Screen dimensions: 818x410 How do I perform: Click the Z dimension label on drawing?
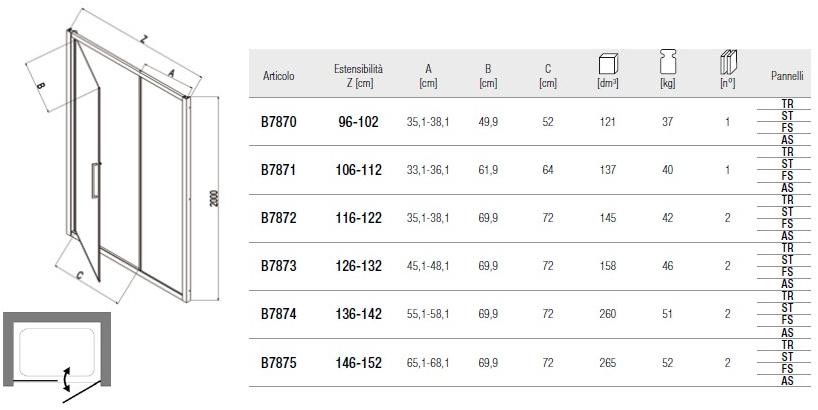pyautogui.click(x=143, y=39)
